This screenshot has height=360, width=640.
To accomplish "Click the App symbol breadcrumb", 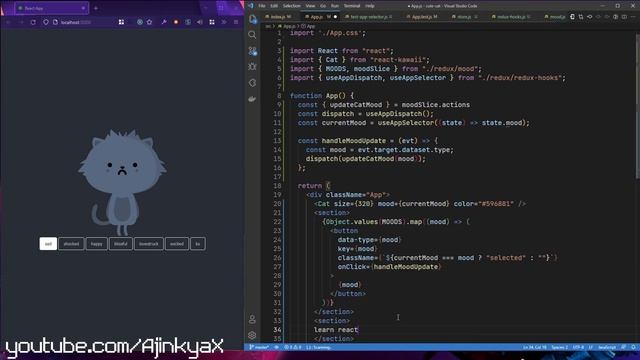I will [x=309, y=26].
